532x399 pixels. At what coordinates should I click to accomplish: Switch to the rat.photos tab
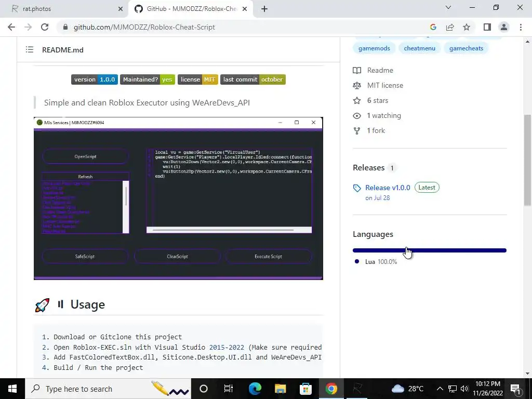coord(64,9)
